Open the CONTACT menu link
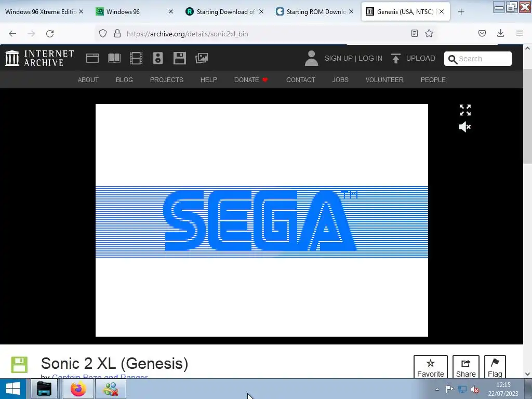 coord(301,79)
